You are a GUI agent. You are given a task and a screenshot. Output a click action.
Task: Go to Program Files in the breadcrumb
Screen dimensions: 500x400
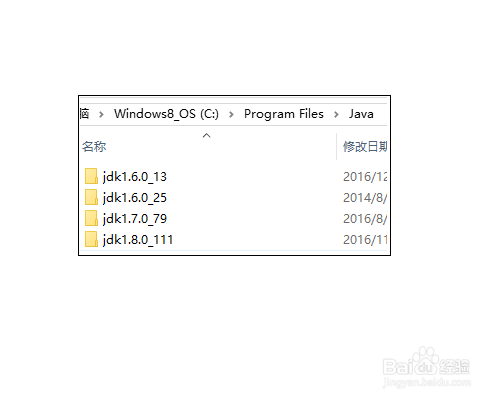pos(284,114)
